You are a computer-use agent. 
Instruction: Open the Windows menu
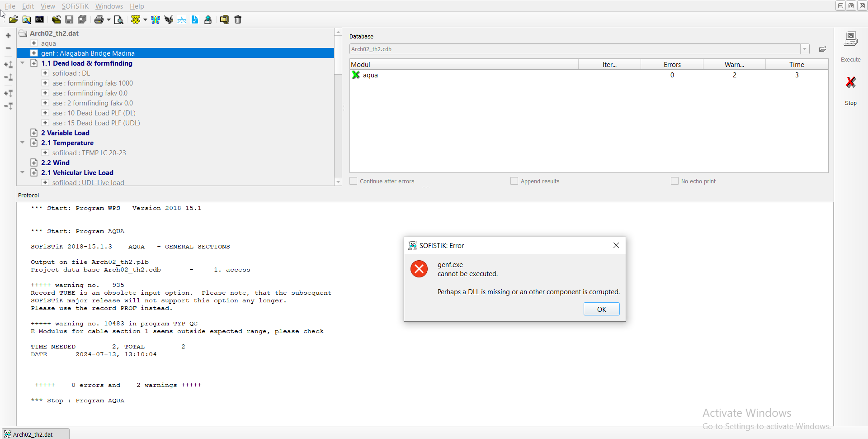109,6
